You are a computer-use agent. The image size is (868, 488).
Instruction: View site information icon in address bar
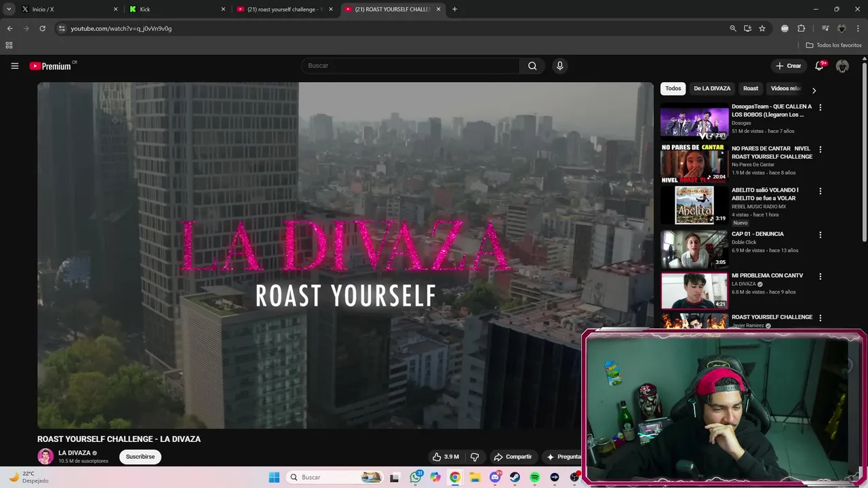click(62, 28)
